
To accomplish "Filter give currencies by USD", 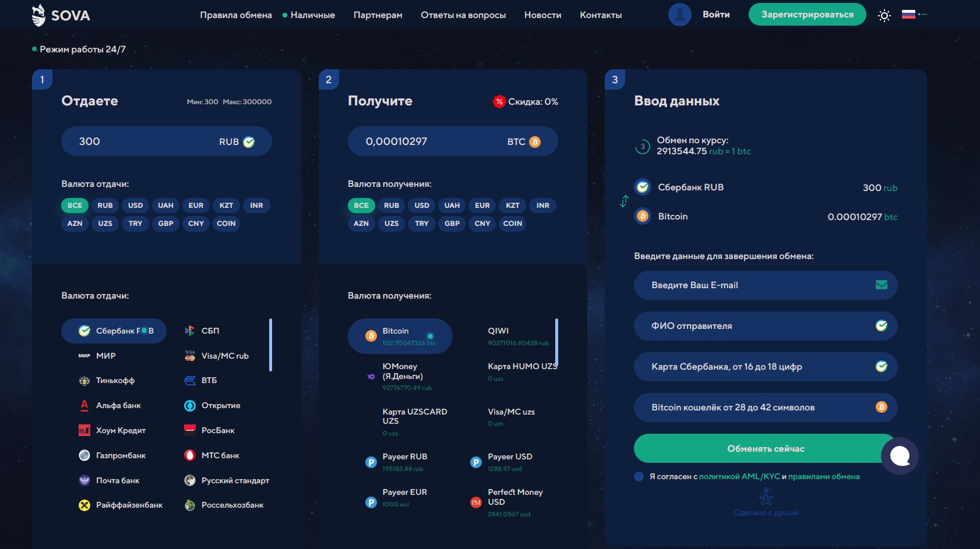I will tap(135, 206).
